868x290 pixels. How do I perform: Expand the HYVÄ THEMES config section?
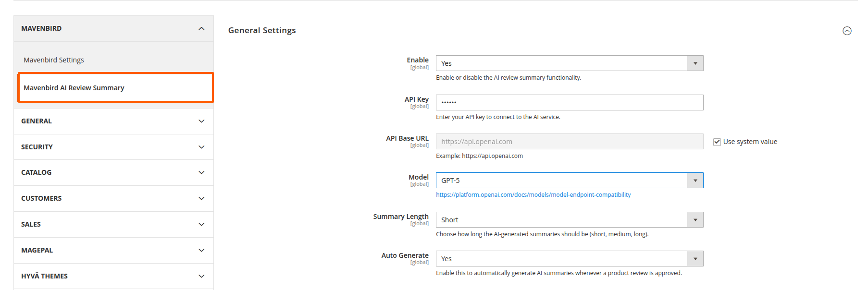pos(113,276)
